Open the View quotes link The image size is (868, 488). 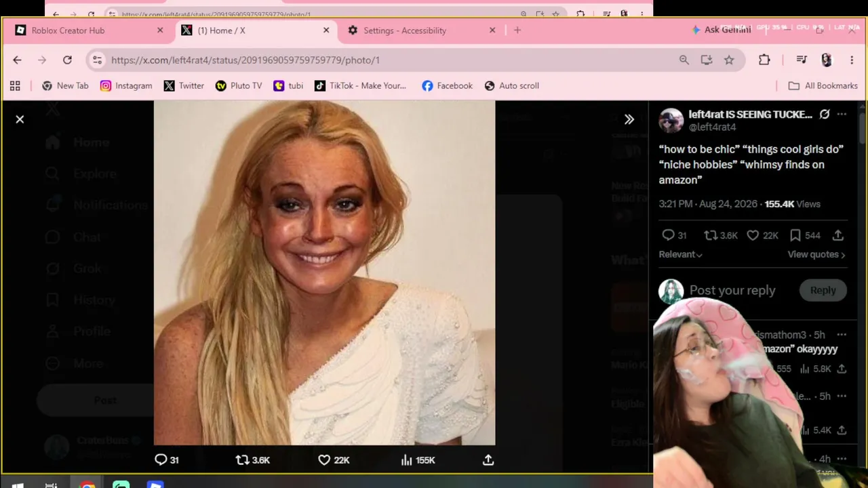tap(816, 254)
